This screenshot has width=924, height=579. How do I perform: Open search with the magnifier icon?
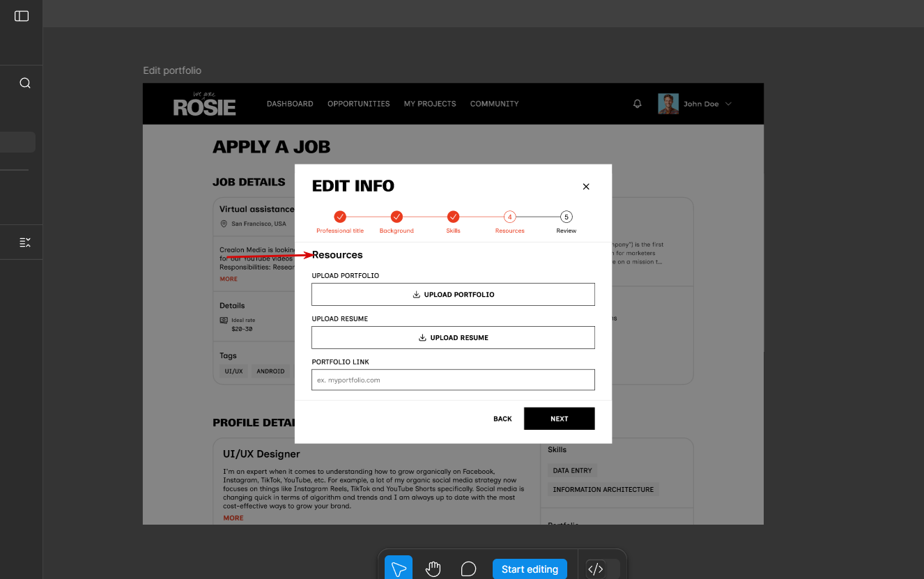pyautogui.click(x=25, y=83)
